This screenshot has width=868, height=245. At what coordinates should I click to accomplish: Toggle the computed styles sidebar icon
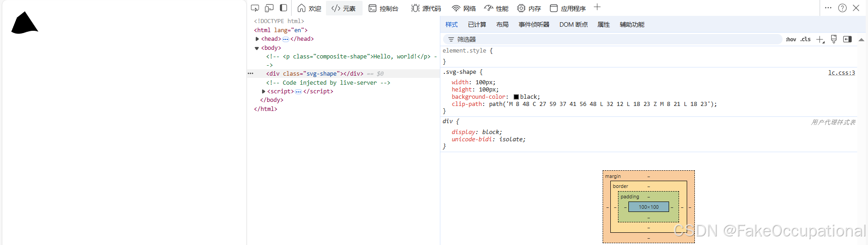tap(848, 39)
